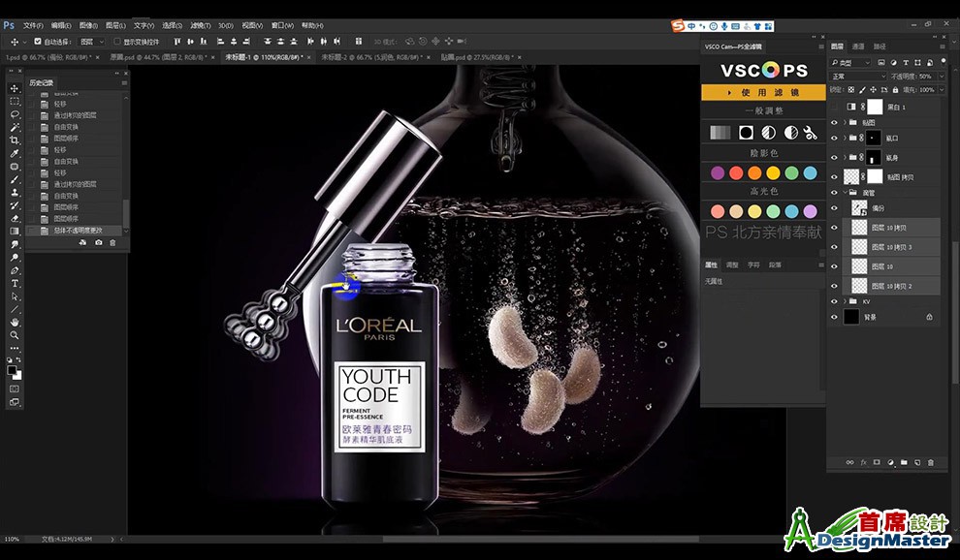
Task: Select the Path Selection arrow tool
Action: (15, 296)
